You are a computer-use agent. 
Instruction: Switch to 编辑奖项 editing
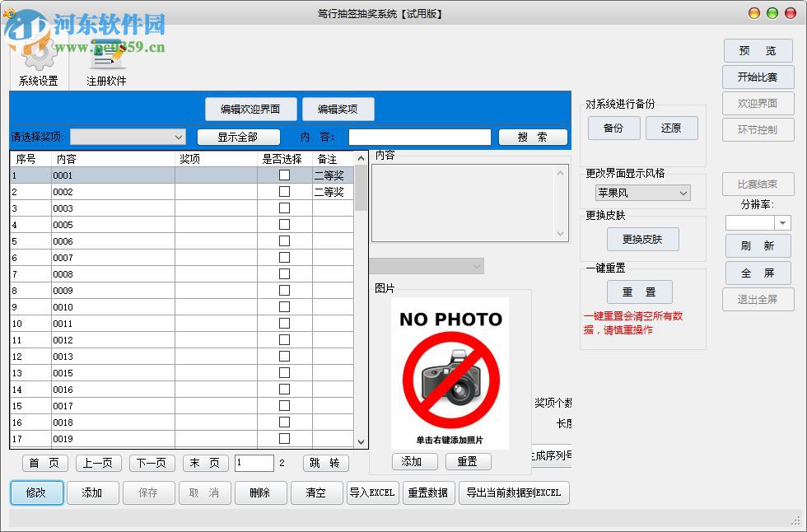(338, 109)
